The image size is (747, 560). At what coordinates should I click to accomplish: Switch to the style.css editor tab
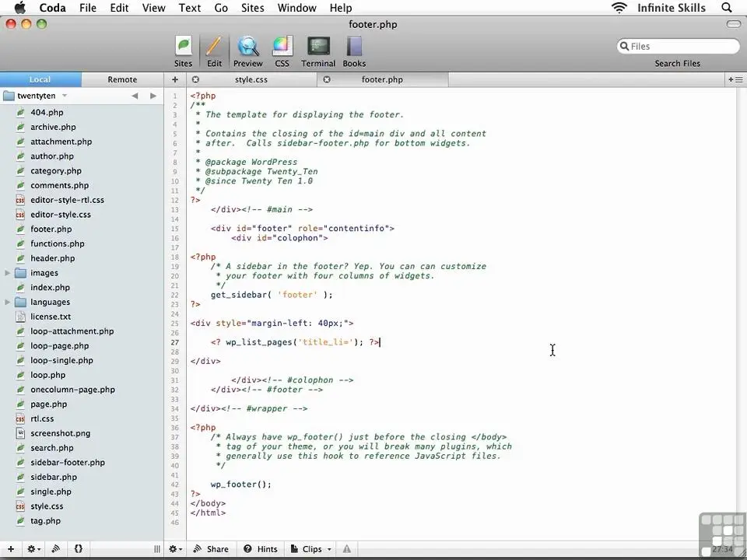[x=251, y=79]
